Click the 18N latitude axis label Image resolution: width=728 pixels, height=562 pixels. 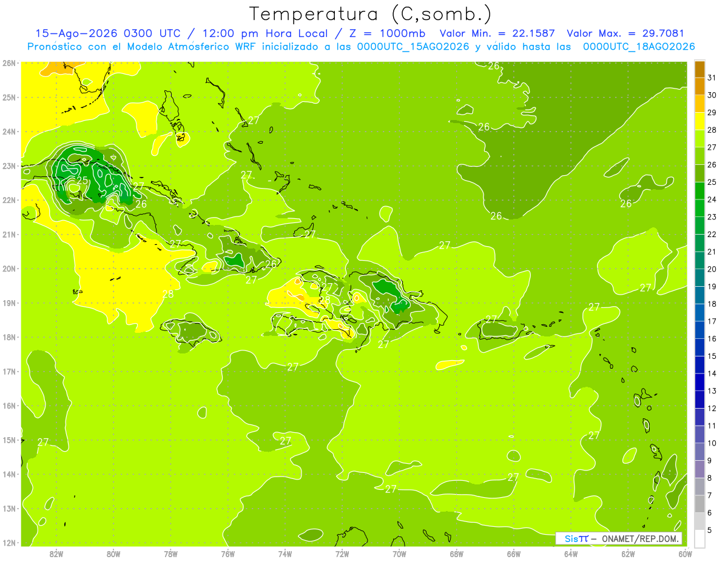point(8,337)
